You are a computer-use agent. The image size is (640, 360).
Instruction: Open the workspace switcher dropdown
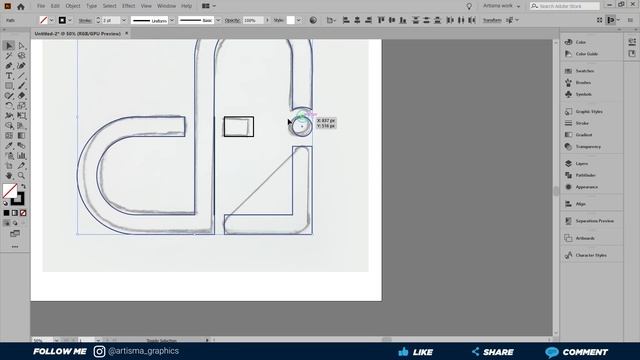pos(501,6)
